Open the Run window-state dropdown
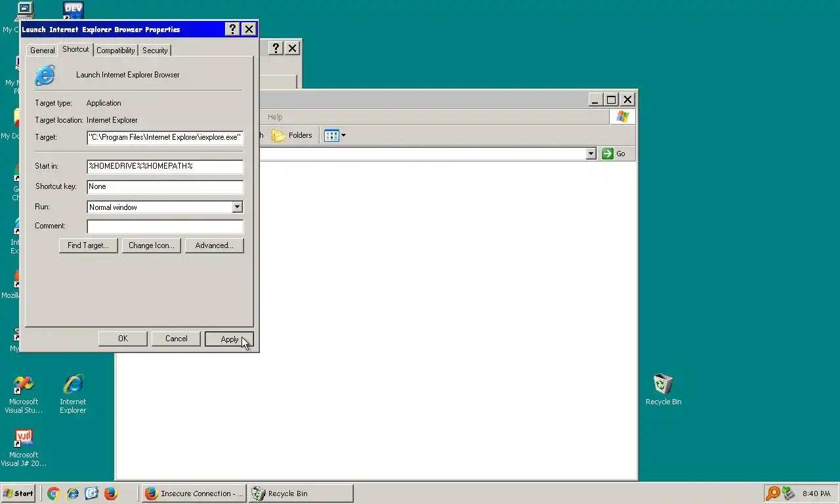This screenshot has width=840, height=504. coord(237,207)
